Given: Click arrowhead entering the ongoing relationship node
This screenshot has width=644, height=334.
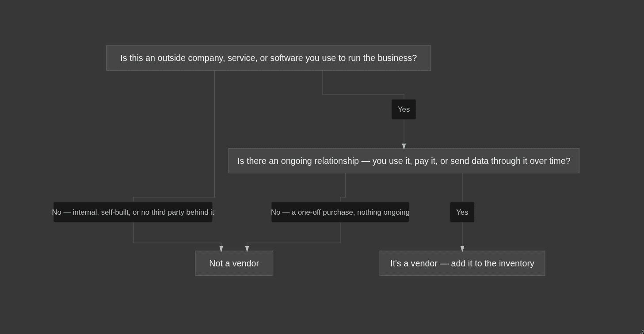Looking at the screenshot, I should [404, 146].
